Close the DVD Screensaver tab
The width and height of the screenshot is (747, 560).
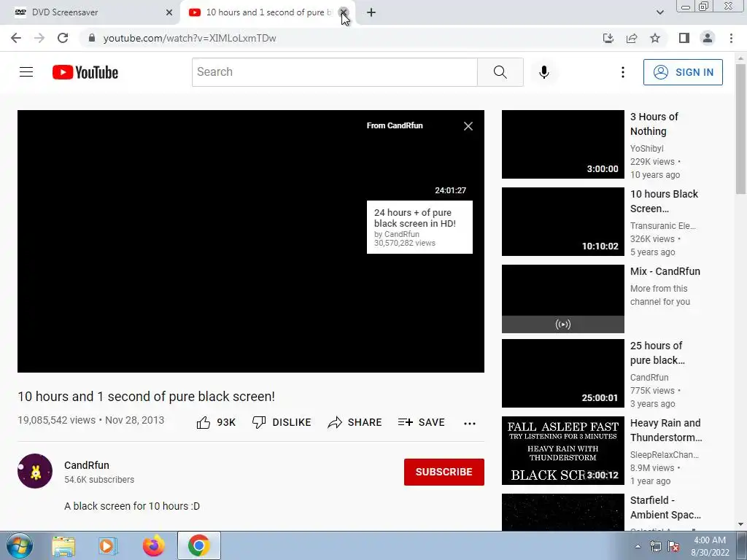169,12
